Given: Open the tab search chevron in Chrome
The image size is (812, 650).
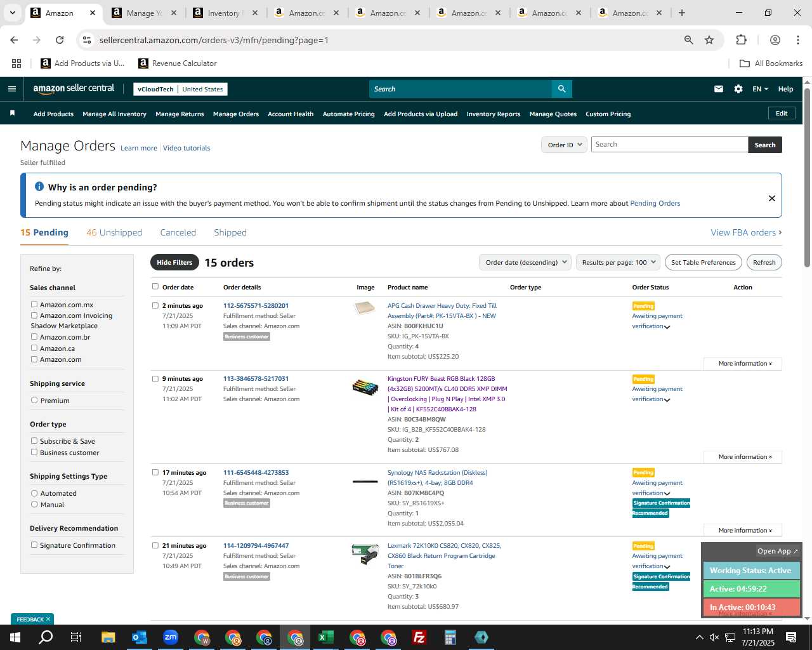Looking at the screenshot, I should pos(12,13).
